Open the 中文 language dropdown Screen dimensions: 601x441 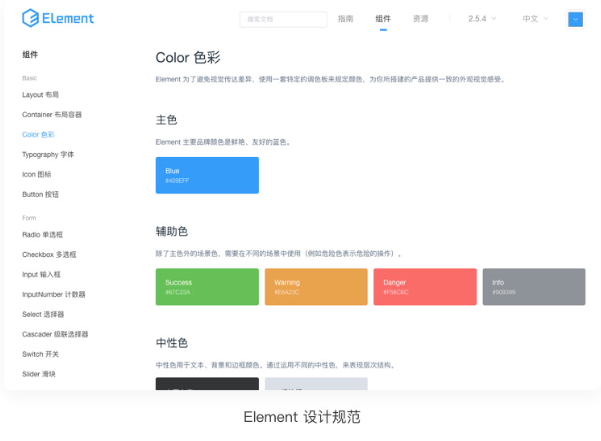point(535,18)
